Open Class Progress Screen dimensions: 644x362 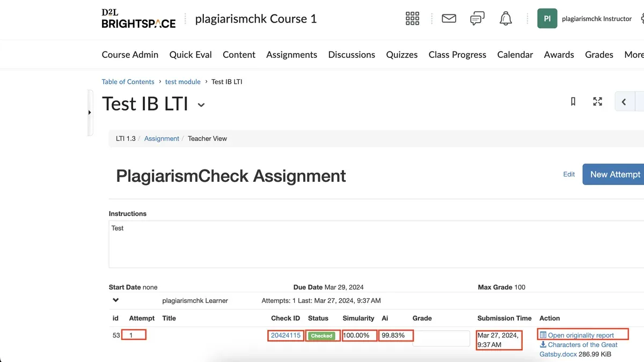click(x=457, y=55)
